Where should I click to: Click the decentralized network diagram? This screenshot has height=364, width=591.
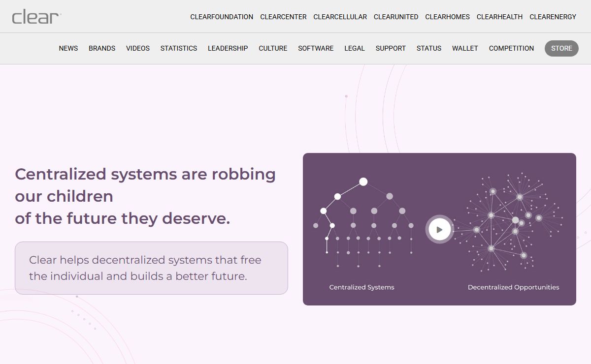click(507, 222)
